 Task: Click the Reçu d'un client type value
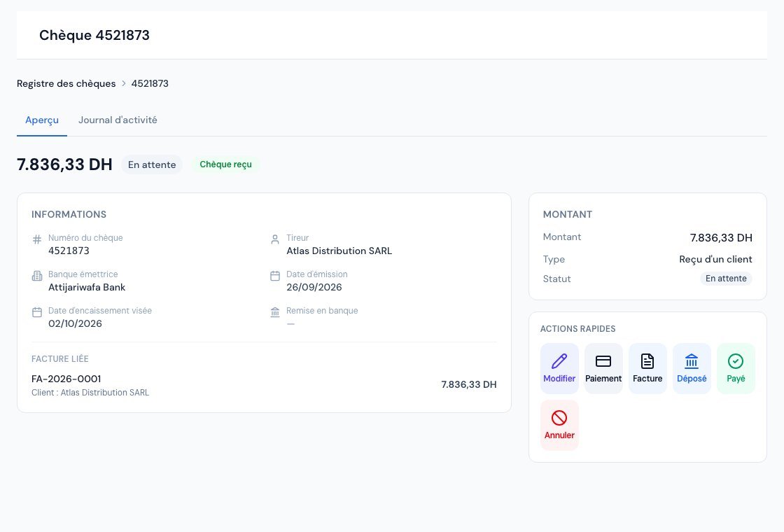[x=715, y=260]
